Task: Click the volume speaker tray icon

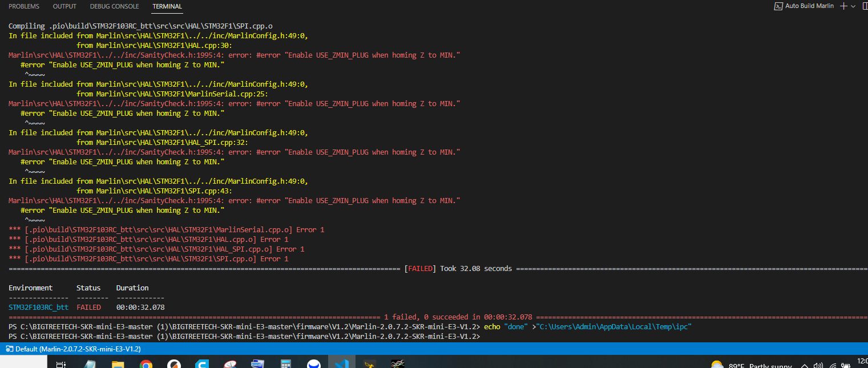Action: pos(819,365)
